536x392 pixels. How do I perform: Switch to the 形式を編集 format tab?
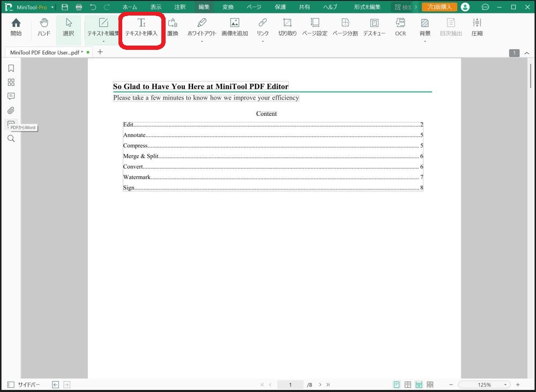[x=367, y=7]
